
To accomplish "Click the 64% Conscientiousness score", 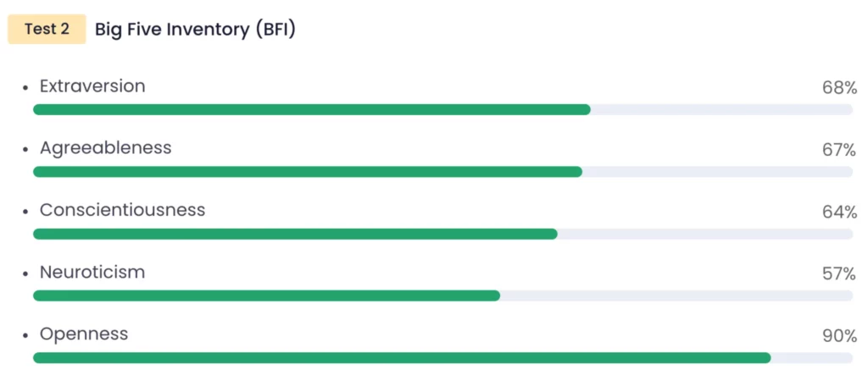I will click(839, 212).
